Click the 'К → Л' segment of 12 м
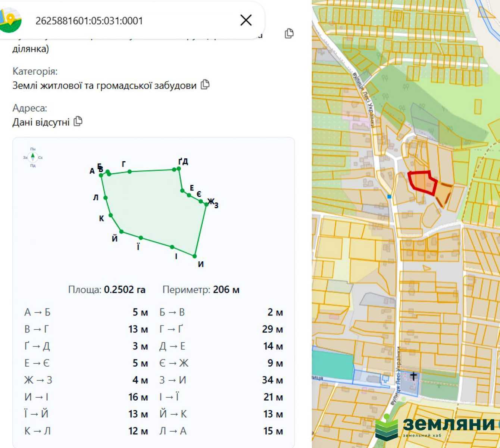 [86, 431]
